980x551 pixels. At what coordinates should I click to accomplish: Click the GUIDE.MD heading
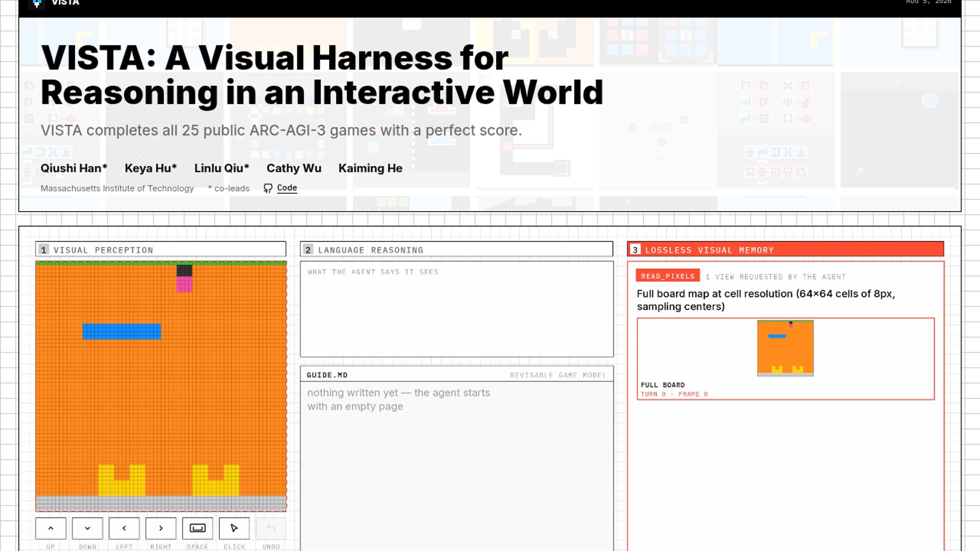pyautogui.click(x=327, y=375)
